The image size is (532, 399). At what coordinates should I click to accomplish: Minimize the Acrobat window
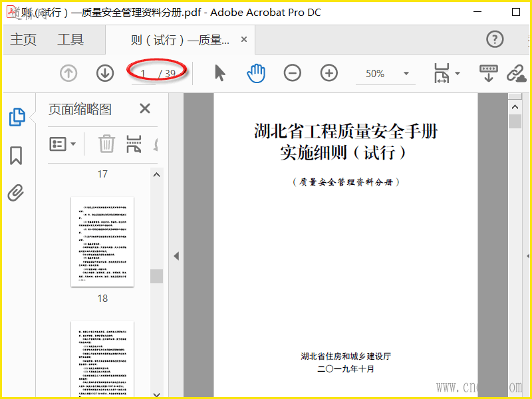click(477, 12)
